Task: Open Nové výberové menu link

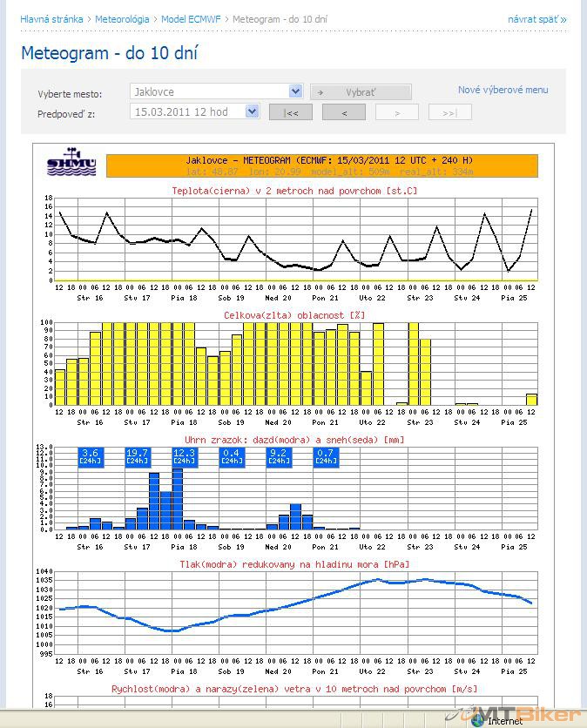Action: pyautogui.click(x=503, y=90)
